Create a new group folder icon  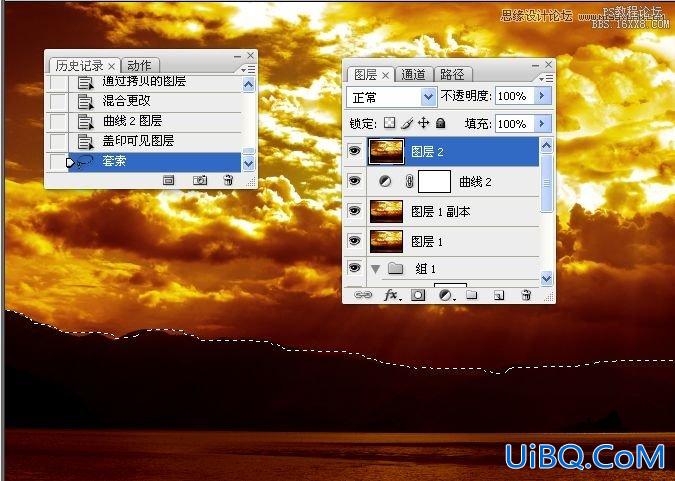click(x=472, y=295)
